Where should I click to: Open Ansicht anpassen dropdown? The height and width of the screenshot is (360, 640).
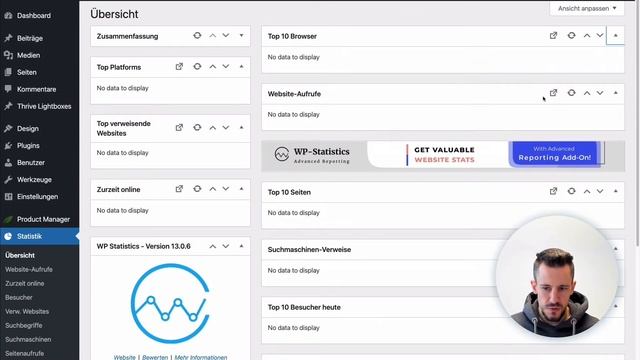(587, 8)
